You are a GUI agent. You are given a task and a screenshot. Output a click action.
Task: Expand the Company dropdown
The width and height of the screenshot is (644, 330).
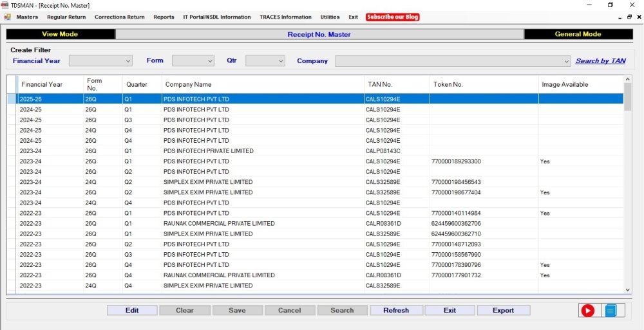(566, 61)
